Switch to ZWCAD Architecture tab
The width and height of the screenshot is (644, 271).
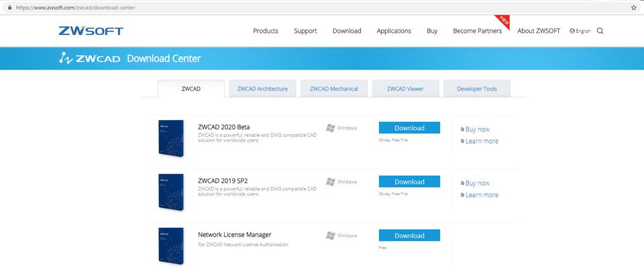[262, 89]
